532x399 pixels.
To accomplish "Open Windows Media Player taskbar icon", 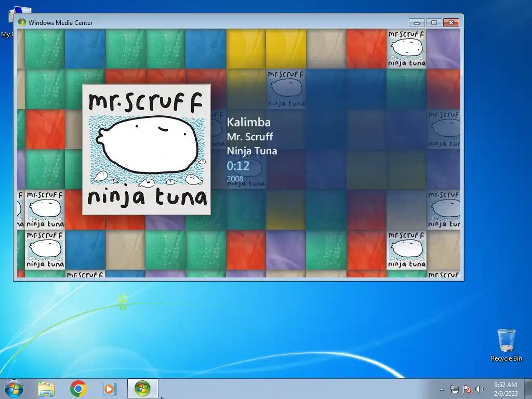I will [109, 389].
